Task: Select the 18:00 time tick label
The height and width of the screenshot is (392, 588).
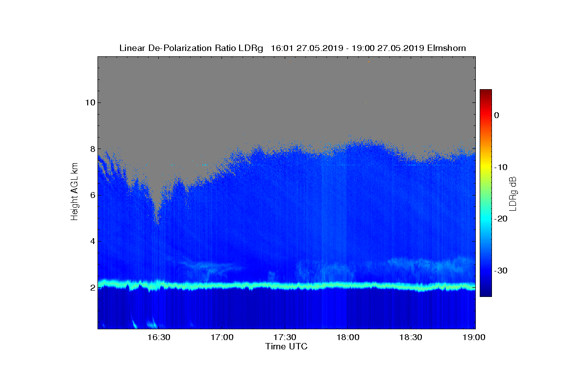Action: coord(347,337)
